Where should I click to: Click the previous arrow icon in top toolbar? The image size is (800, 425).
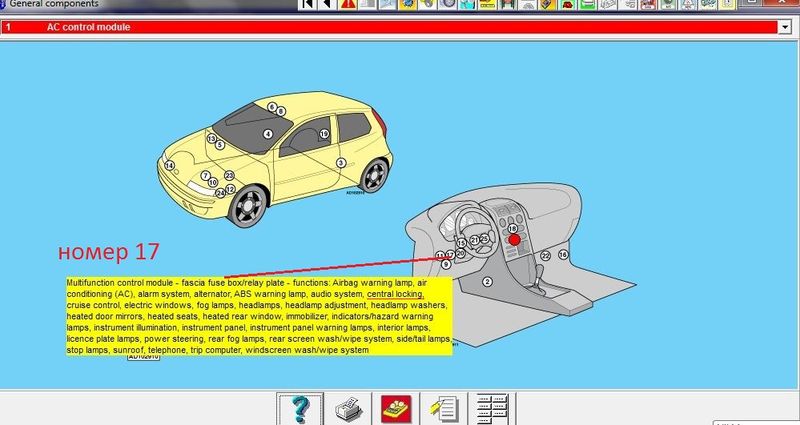pyautogui.click(x=325, y=5)
